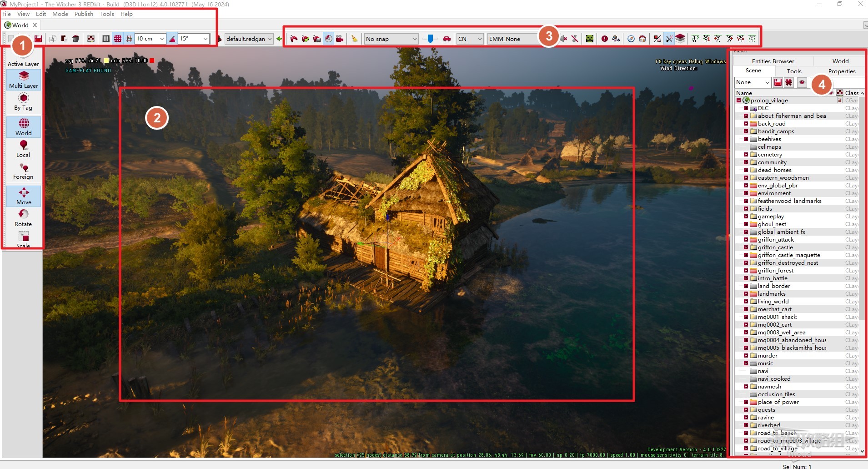Viewport: 868px width, 469px height.
Task: Toggle the eye visibility filter in the Scene panel
Action: tap(802, 82)
